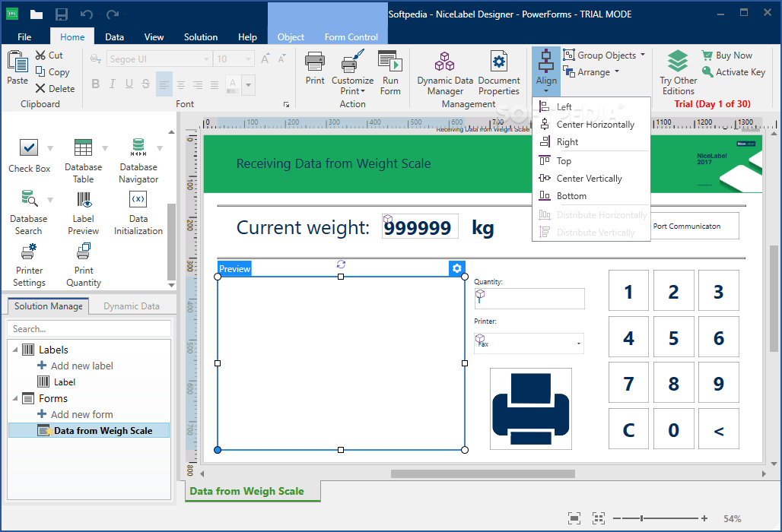Toggle italic formatting
782x532 pixels.
pyautogui.click(x=113, y=84)
